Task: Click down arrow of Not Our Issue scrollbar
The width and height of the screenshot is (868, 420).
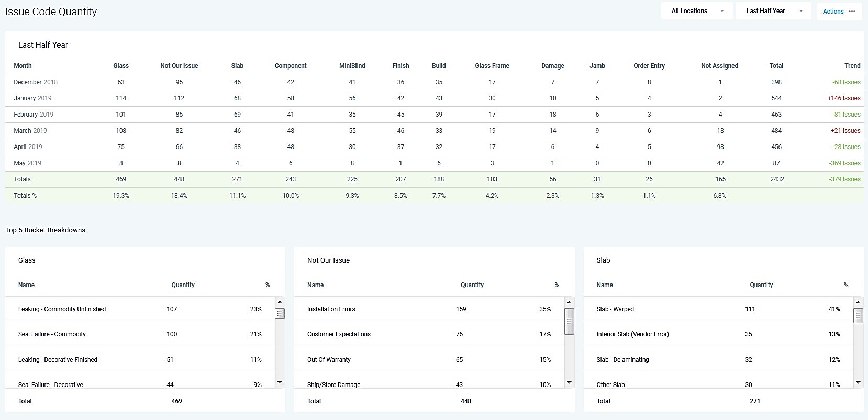Action: coord(569,382)
